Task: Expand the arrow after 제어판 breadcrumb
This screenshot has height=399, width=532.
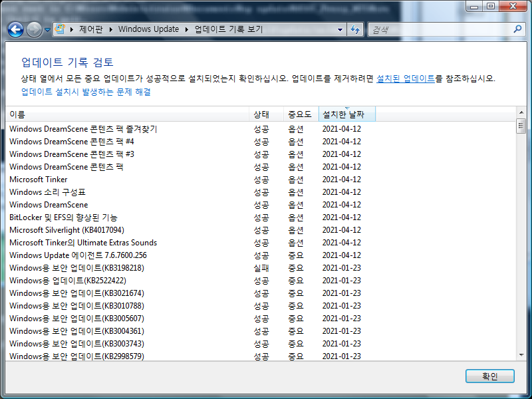Action: 110,29
